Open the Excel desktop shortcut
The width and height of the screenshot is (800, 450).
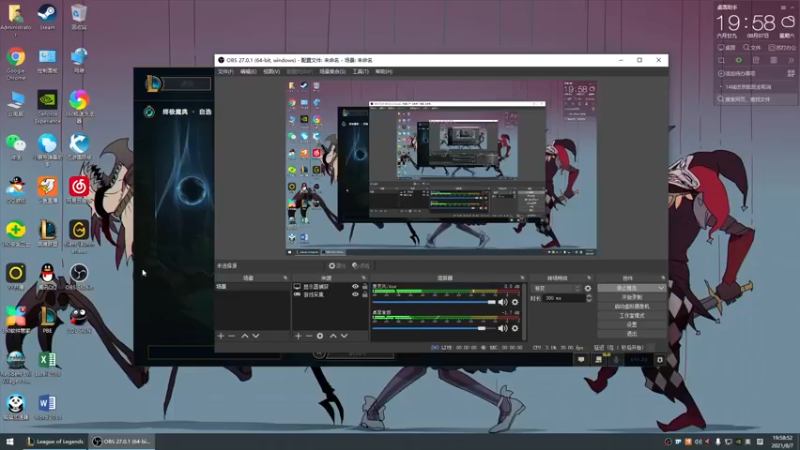click(x=47, y=364)
